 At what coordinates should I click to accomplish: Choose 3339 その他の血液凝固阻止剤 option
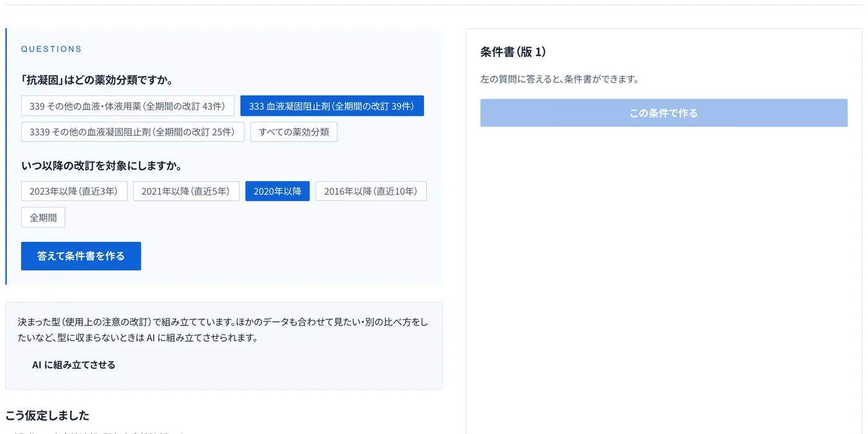point(133,131)
